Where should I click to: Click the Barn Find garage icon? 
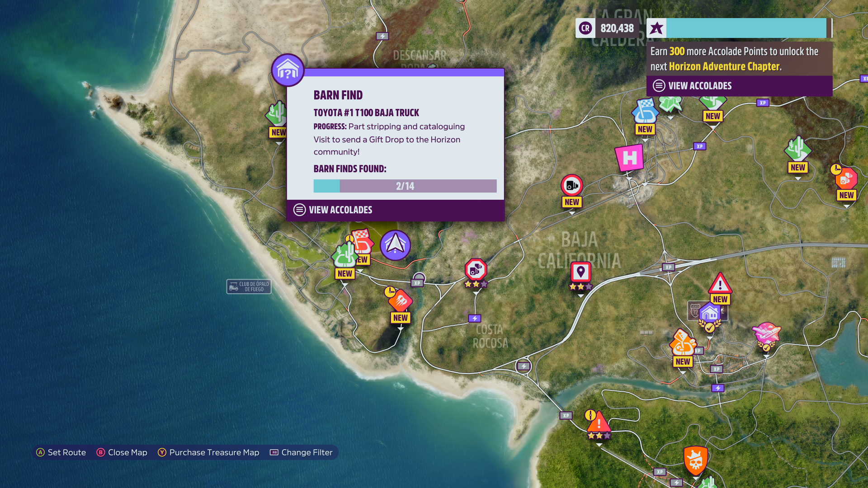288,70
